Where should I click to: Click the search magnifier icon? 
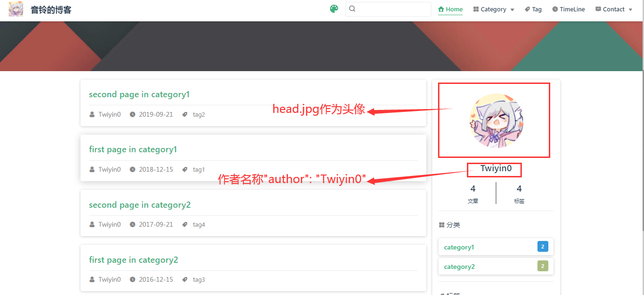[x=352, y=9]
